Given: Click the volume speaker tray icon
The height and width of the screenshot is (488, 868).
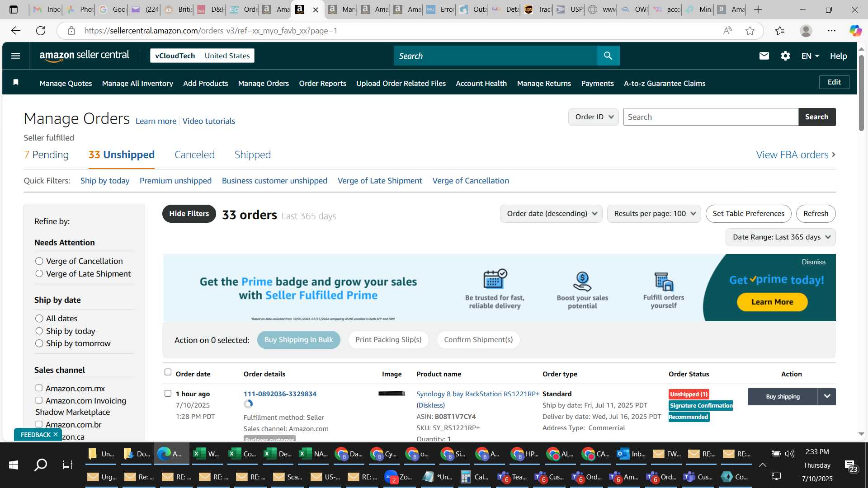Looking at the screenshot, I should pos(789,454).
